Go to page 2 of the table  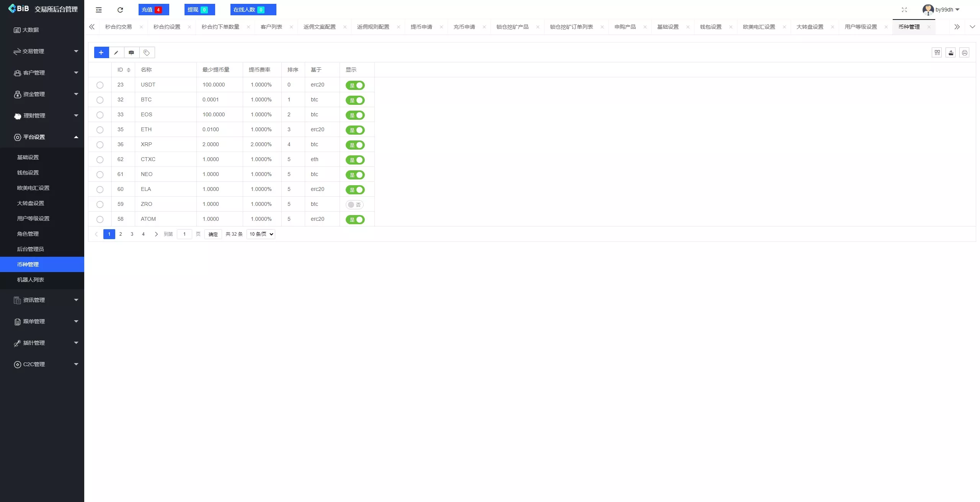120,234
